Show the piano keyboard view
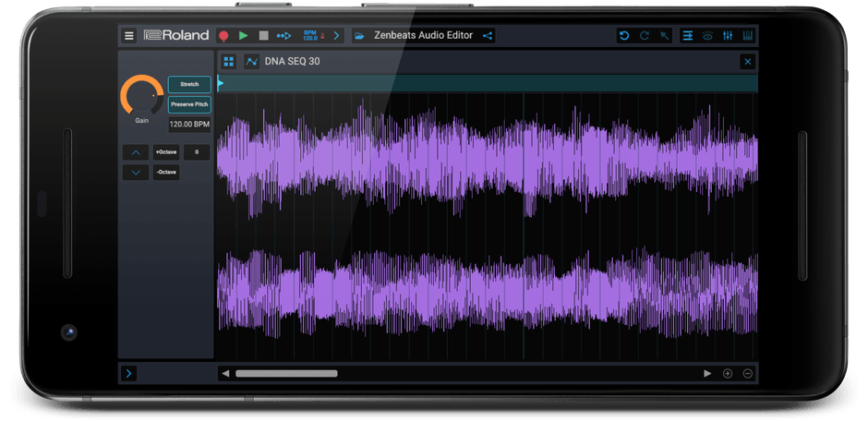This screenshot has width=868, height=421. [748, 36]
